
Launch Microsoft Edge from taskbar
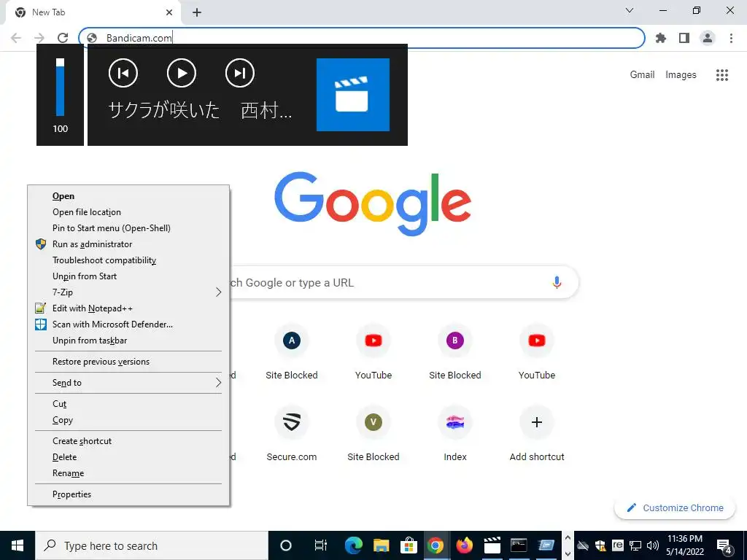354,545
